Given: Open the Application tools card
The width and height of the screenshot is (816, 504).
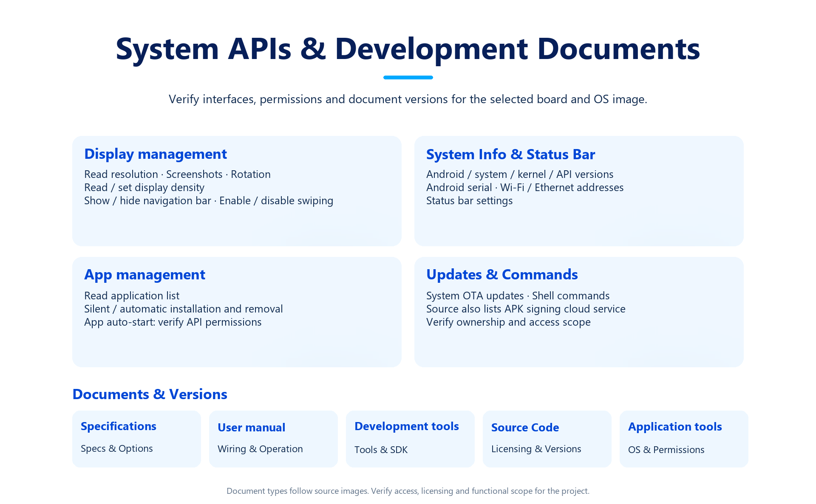Looking at the screenshot, I should coord(684,439).
